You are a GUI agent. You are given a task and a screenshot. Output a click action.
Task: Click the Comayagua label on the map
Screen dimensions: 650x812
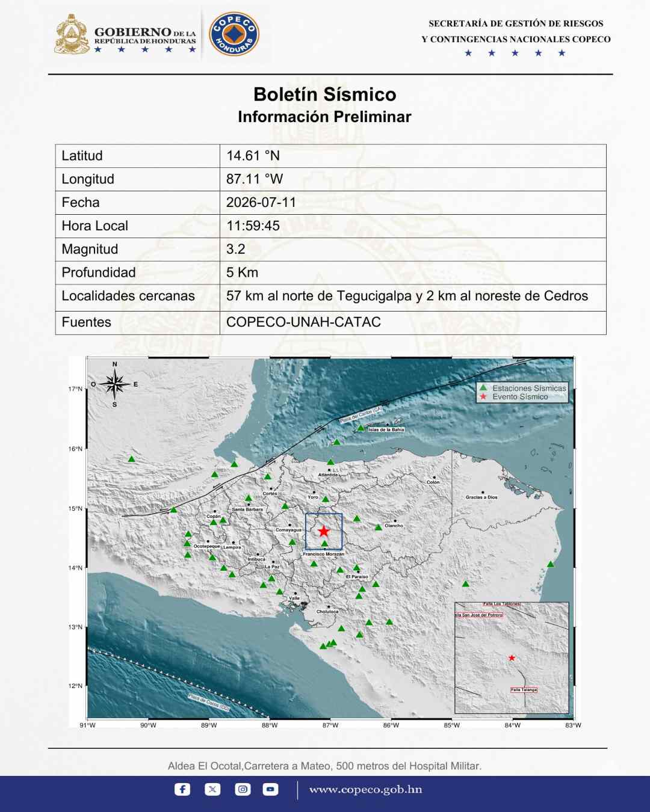click(x=288, y=531)
